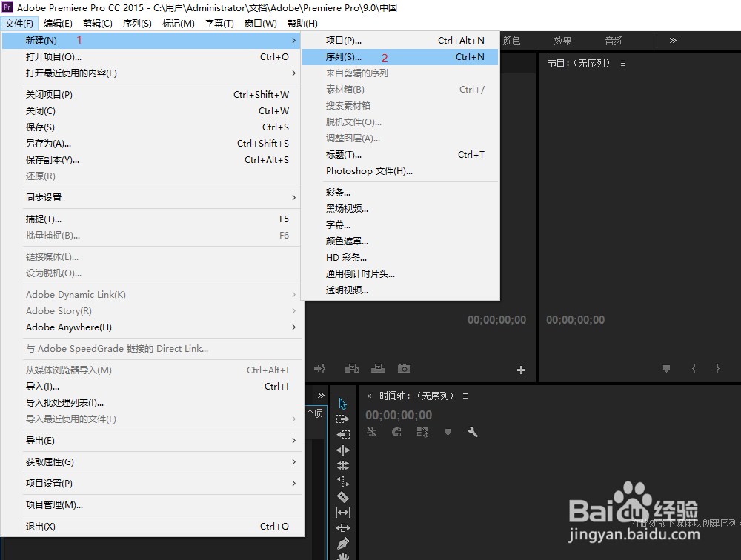Choose 序列(S)... from the New submenu
The height and width of the screenshot is (560, 741).
(x=400, y=57)
